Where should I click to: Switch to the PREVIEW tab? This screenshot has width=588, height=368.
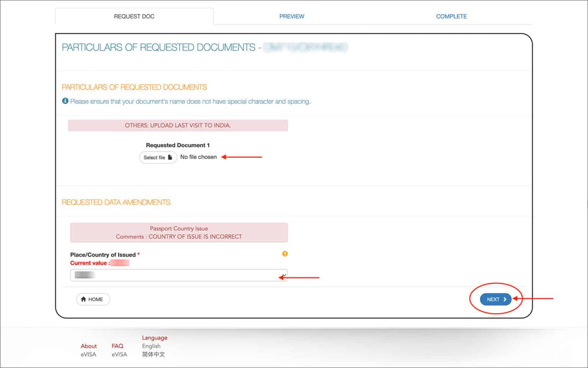point(292,16)
